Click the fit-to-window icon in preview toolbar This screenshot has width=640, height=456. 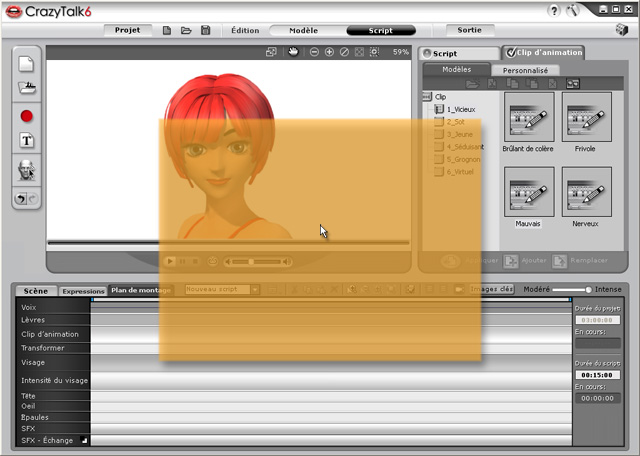pos(359,52)
